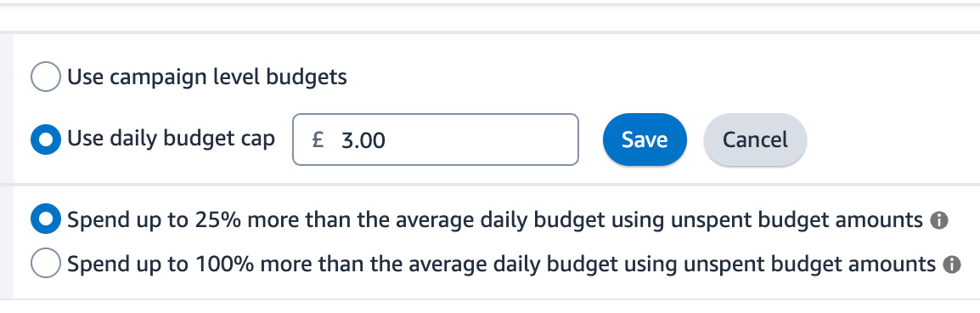
Task: Open info icon beside the 100% spend option
Action: [951, 265]
